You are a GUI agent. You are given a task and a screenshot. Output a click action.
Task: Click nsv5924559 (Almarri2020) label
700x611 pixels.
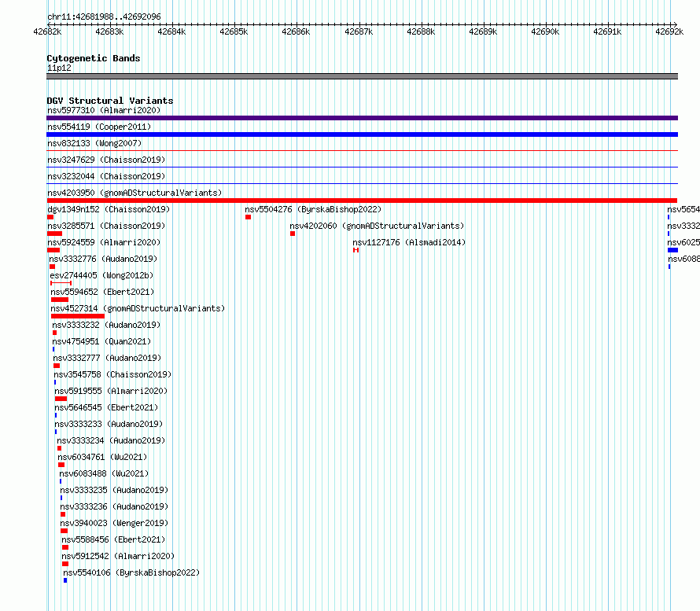coord(104,242)
